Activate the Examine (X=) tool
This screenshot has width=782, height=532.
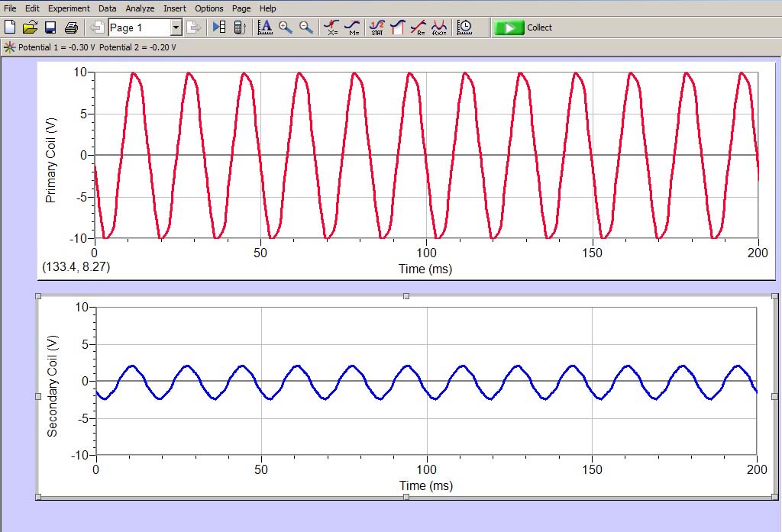331,27
